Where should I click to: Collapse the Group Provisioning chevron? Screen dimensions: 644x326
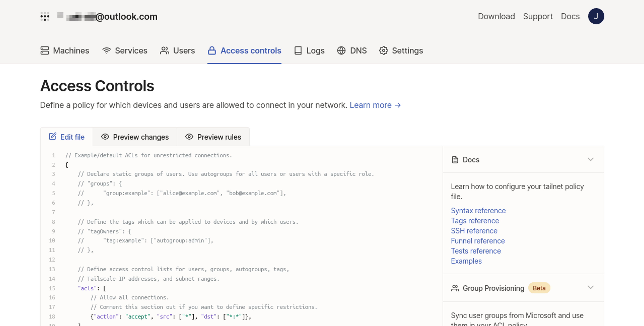click(590, 287)
